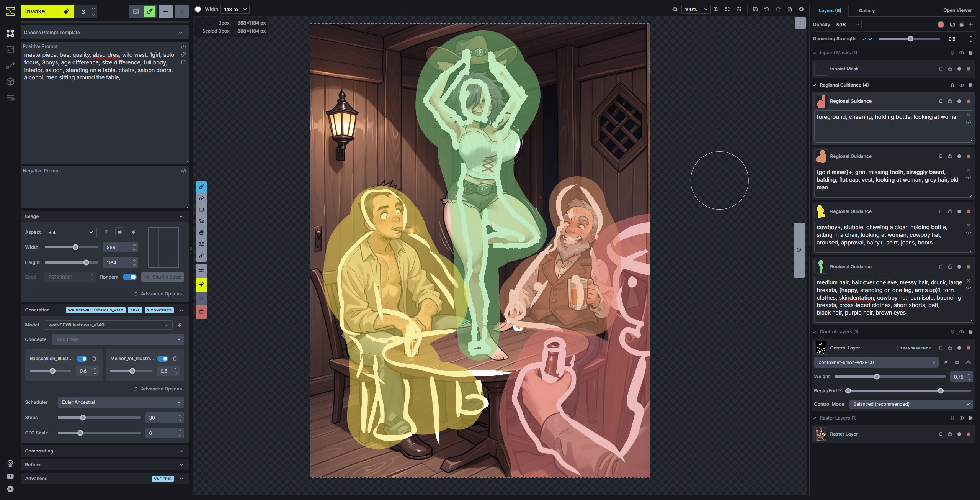Select the Rectangle tool
This screenshot has width=980, height=500.
click(x=201, y=210)
